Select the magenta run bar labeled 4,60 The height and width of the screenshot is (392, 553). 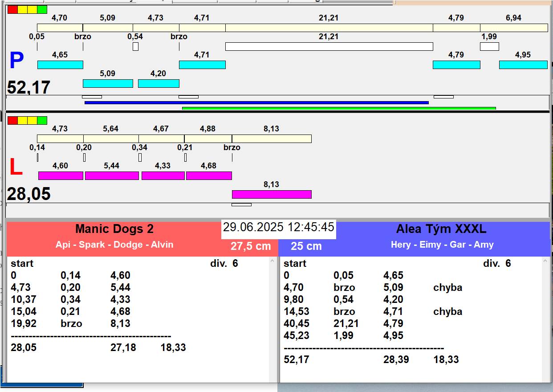click(x=61, y=176)
